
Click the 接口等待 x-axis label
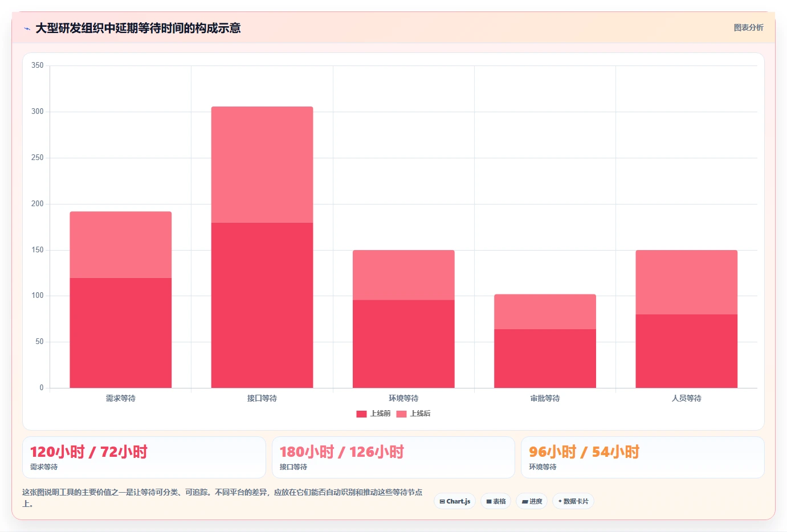click(262, 398)
